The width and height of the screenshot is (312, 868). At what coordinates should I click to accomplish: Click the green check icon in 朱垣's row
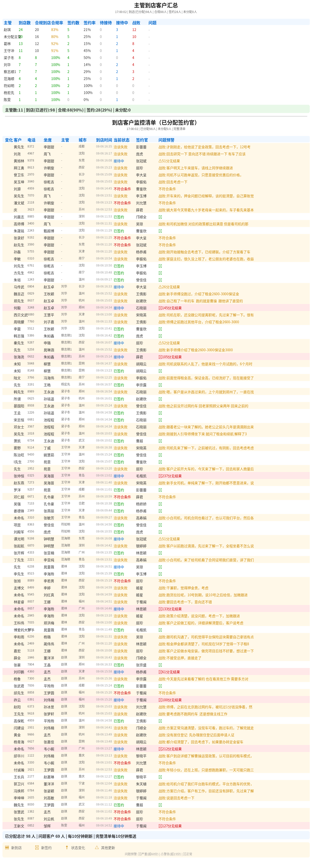160,280
